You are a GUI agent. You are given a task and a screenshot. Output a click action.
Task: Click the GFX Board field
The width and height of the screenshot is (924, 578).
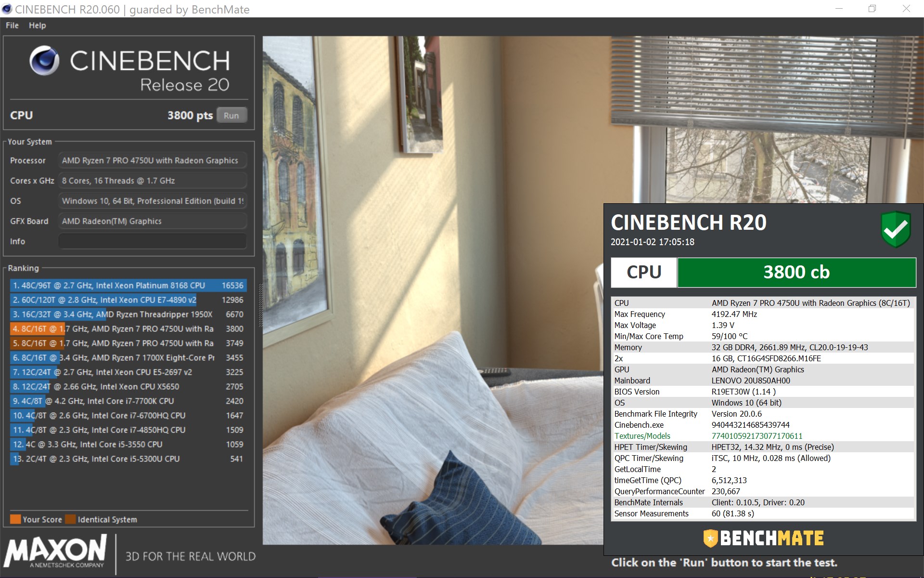[x=153, y=221]
